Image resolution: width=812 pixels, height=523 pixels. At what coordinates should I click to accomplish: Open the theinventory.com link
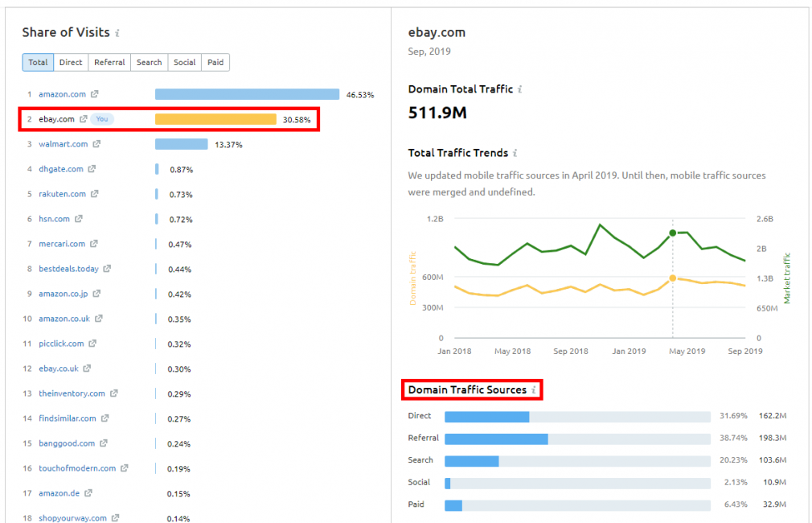tap(72, 393)
